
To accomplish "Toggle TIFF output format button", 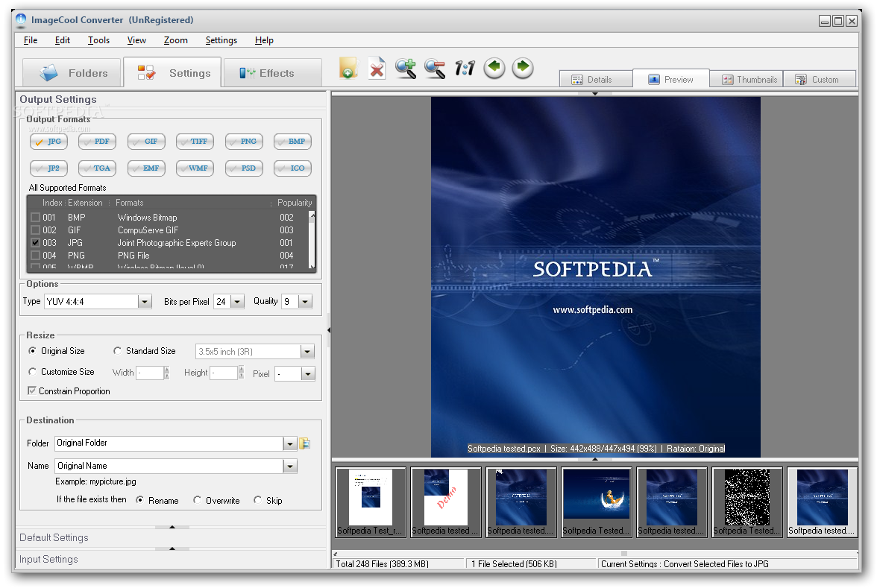I will pyautogui.click(x=195, y=142).
